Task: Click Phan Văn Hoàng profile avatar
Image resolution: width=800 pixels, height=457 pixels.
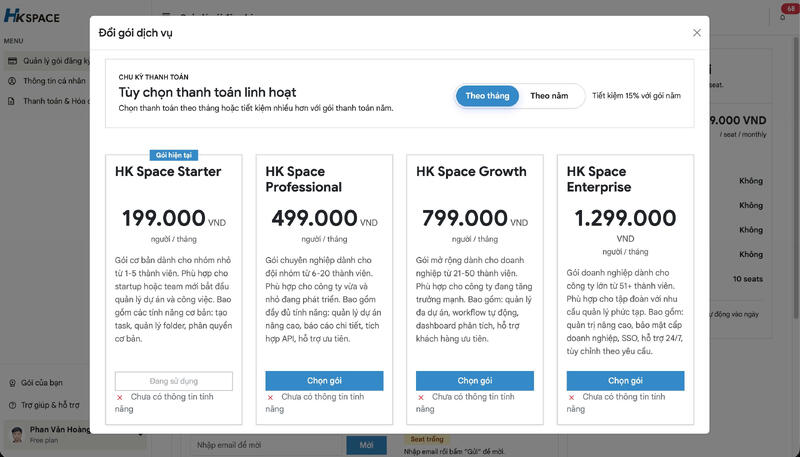Action: pos(17,435)
